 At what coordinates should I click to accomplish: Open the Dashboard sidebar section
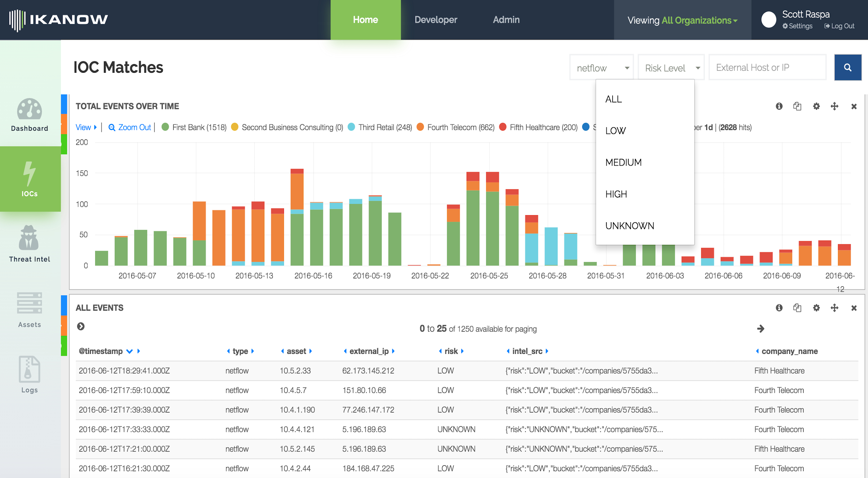[x=30, y=115]
